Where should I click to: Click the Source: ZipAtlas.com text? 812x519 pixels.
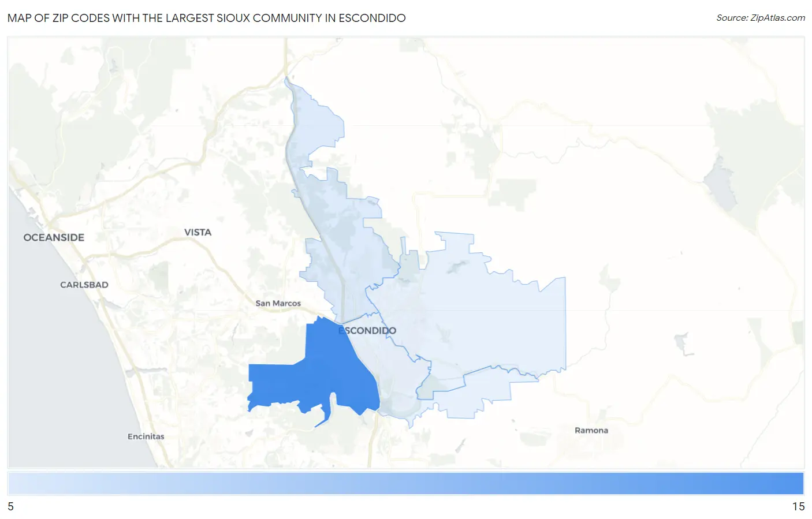coord(761,18)
